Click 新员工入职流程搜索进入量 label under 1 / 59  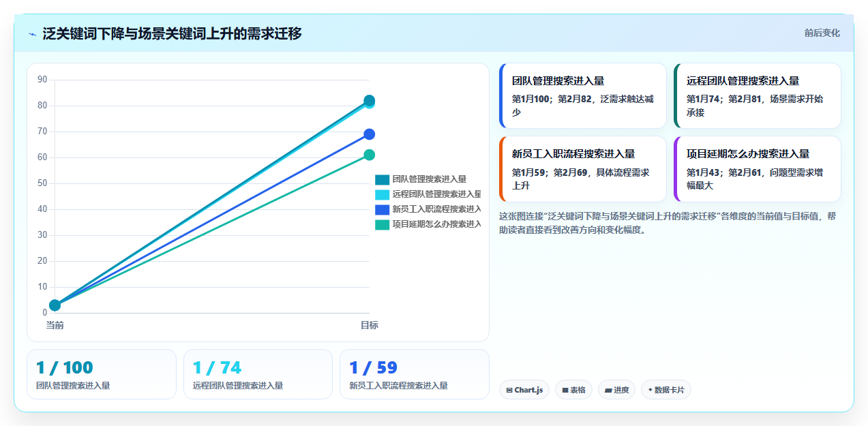tap(398, 386)
